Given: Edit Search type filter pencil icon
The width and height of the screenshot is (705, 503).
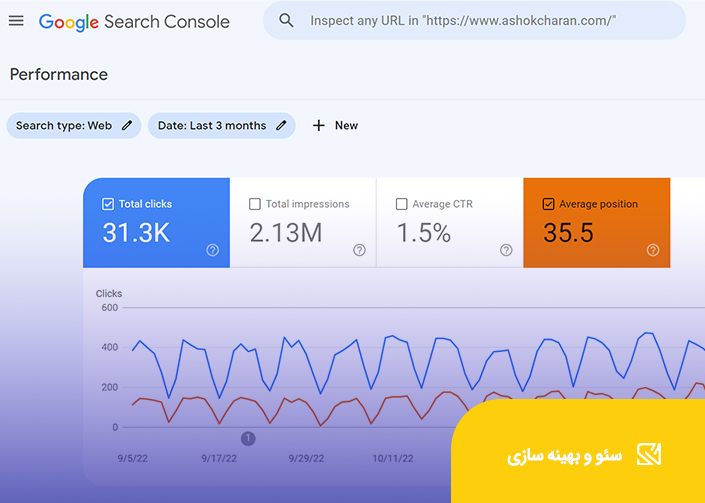Looking at the screenshot, I should click(127, 125).
